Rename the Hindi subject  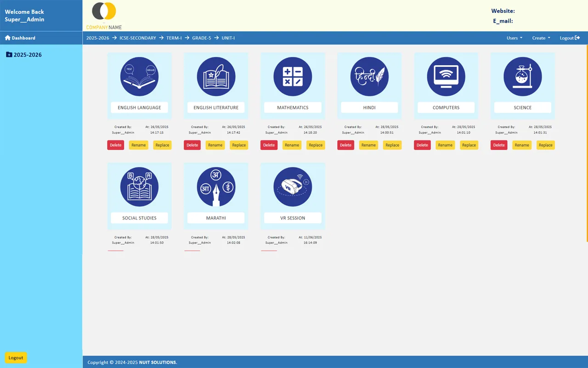[368, 145]
